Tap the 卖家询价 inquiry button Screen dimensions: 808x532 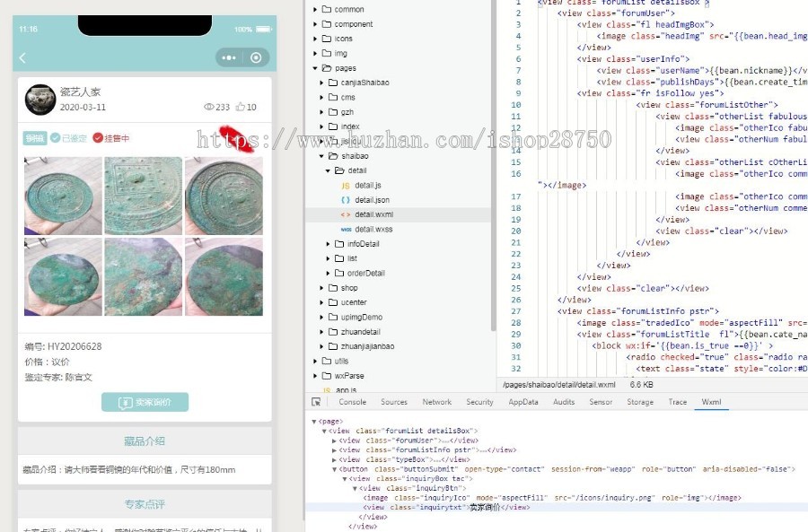(145, 402)
